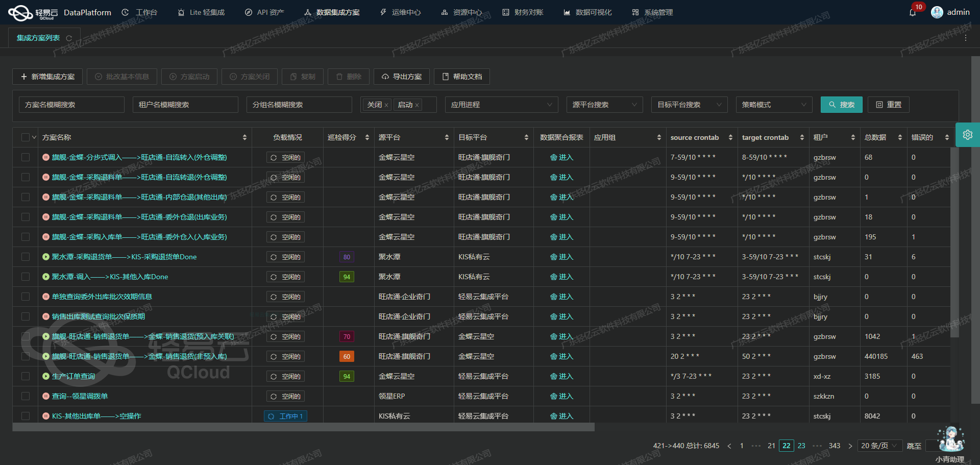Check the row 聚水潭-采购退货单

[x=26, y=257]
